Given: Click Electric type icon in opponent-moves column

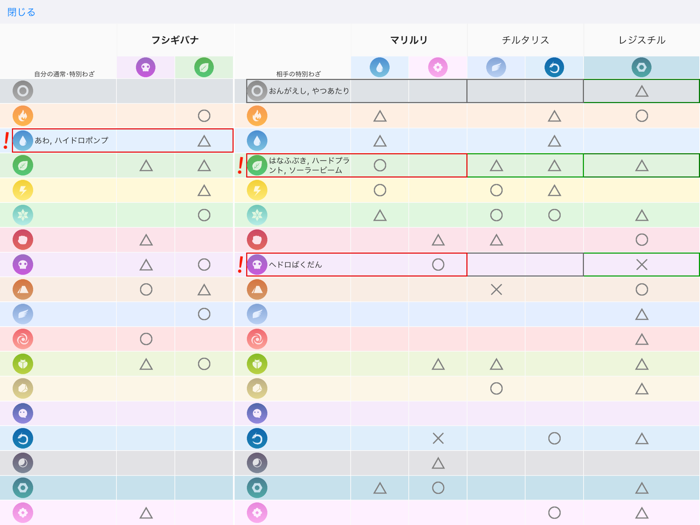Looking at the screenshot, I should 257,190.
